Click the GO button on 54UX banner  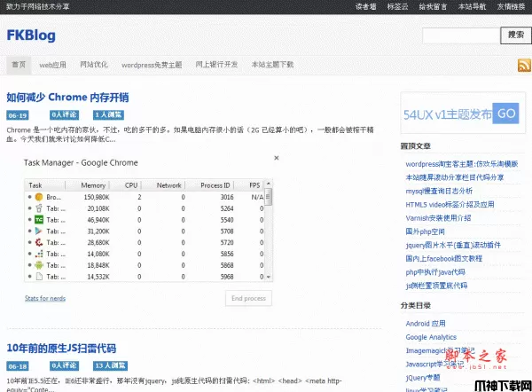[505, 114]
